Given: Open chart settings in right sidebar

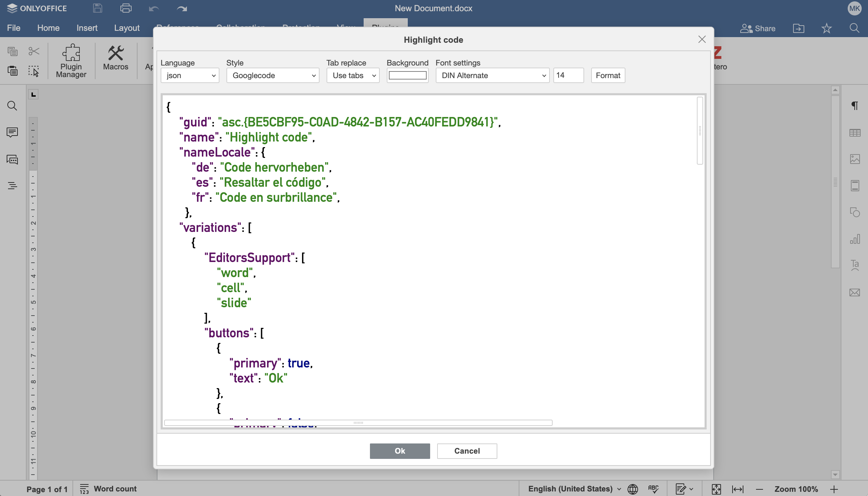Looking at the screenshot, I should 855,239.
